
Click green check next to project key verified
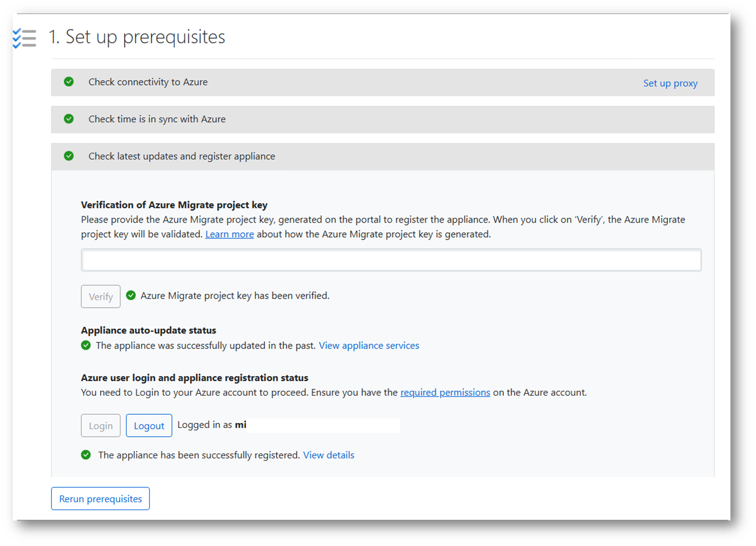point(131,296)
